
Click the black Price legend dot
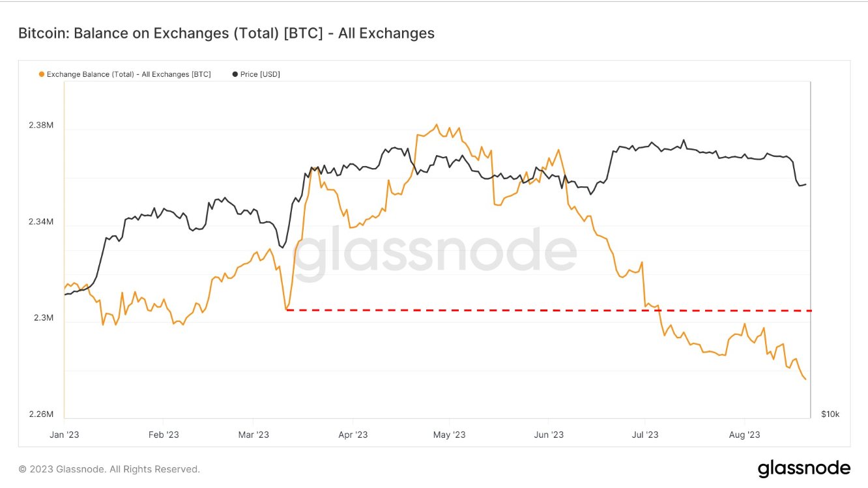tap(235, 74)
